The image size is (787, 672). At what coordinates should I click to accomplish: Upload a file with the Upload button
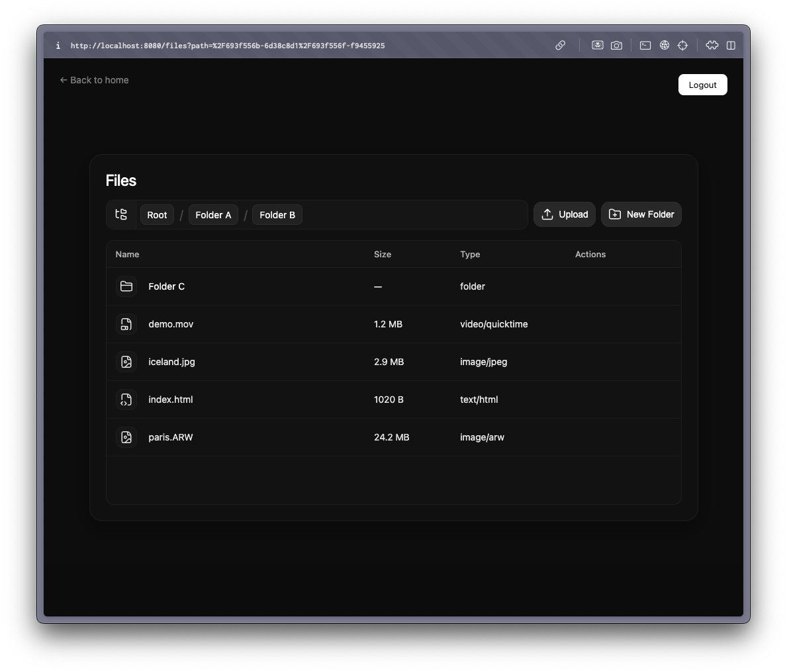click(564, 214)
